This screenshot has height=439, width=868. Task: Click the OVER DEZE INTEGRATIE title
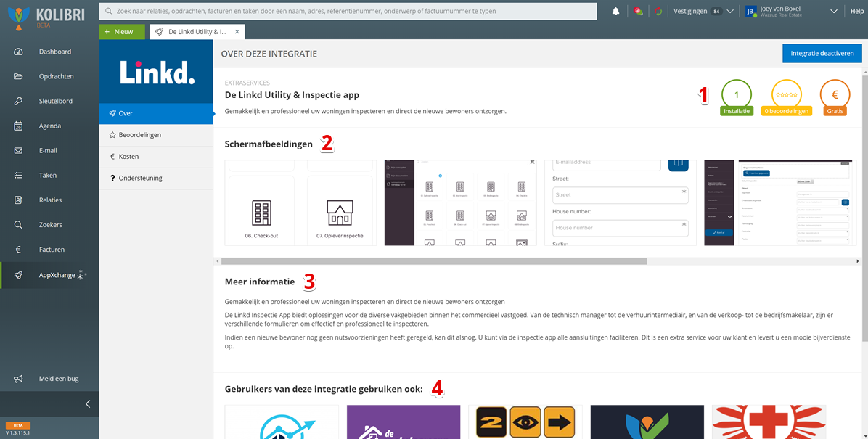point(269,54)
